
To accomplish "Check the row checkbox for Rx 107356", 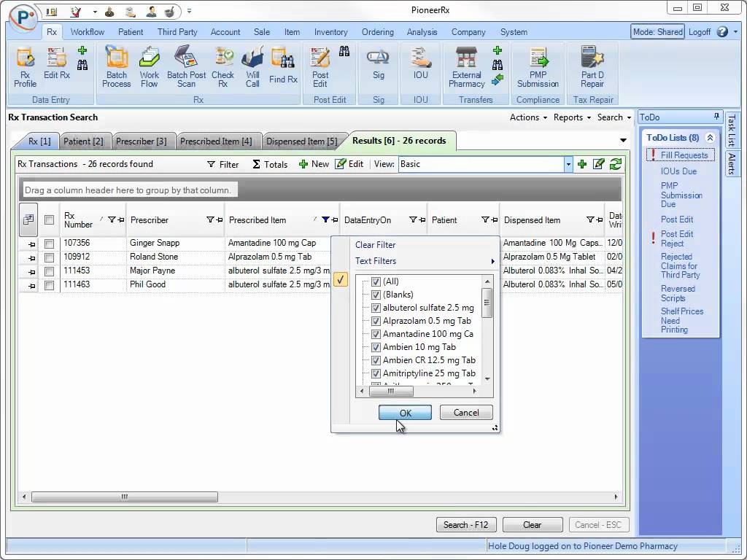I will pos(49,243).
